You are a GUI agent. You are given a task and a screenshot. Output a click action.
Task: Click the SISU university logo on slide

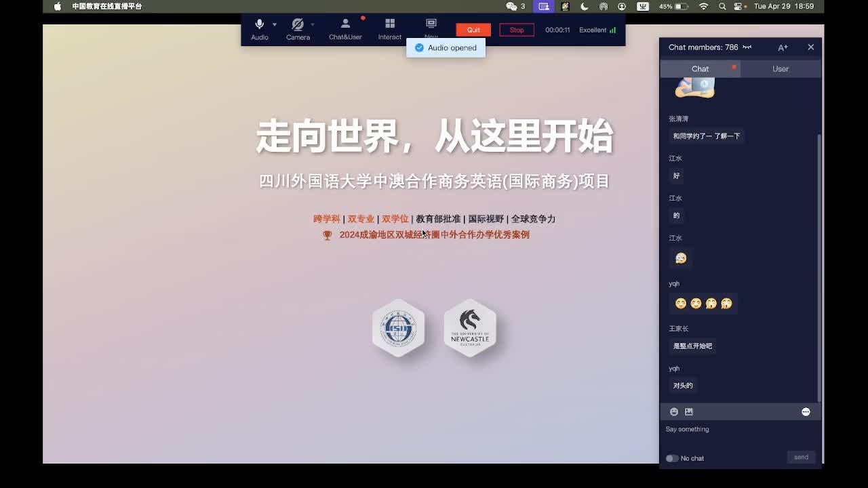398,328
